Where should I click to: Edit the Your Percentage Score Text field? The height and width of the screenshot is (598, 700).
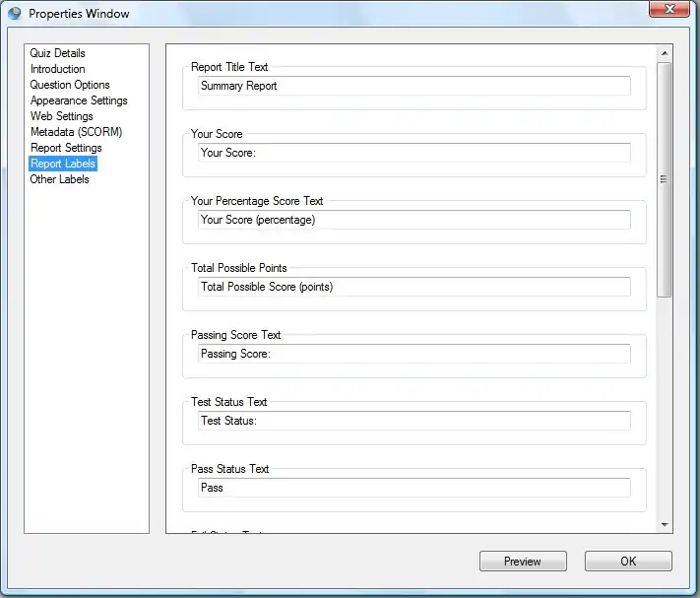tap(414, 220)
